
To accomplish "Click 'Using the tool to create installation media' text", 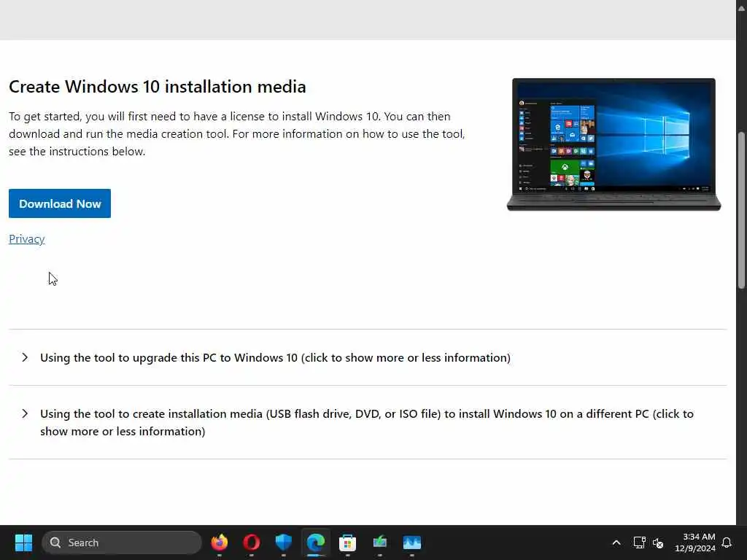I will [x=367, y=422].
